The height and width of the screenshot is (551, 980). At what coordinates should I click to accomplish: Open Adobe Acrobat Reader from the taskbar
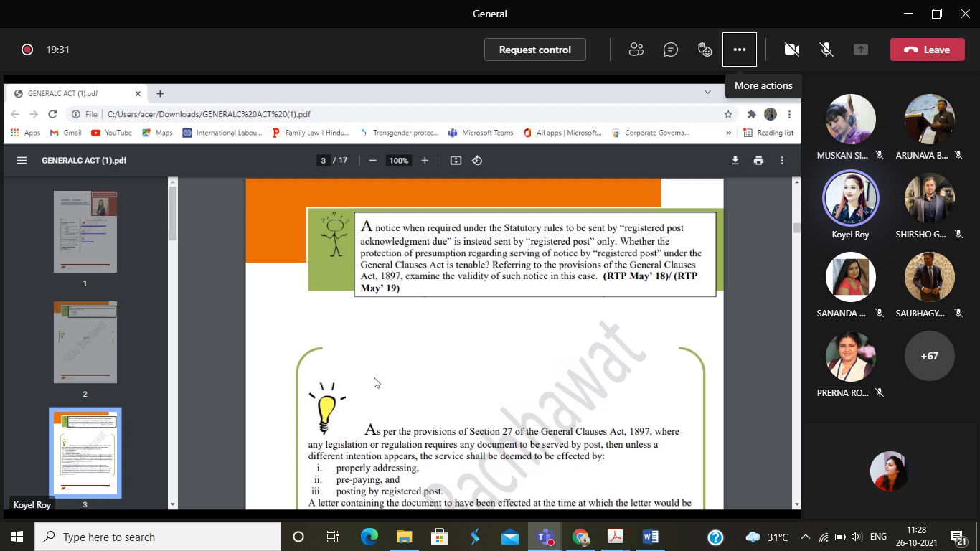616,537
